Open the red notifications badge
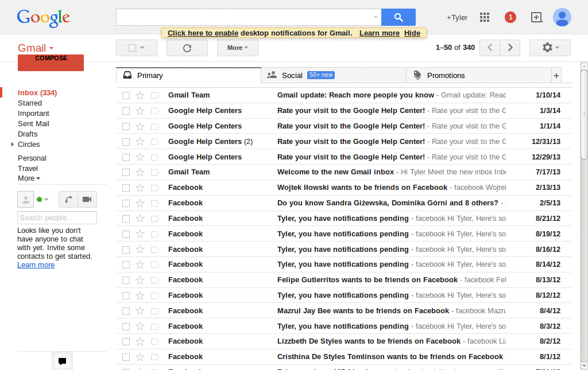The height and width of the screenshot is (370, 588). point(510,17)
